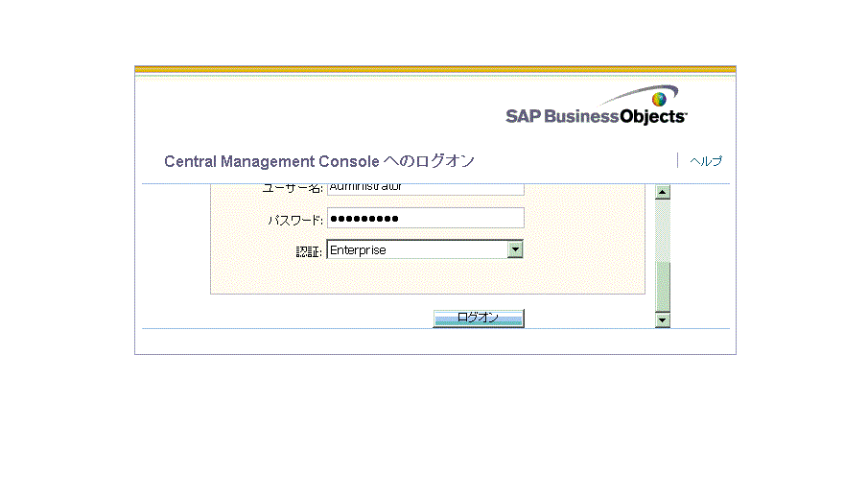
Task: Focus the ユーザー名 Administrator field
Action: point(425,189)
